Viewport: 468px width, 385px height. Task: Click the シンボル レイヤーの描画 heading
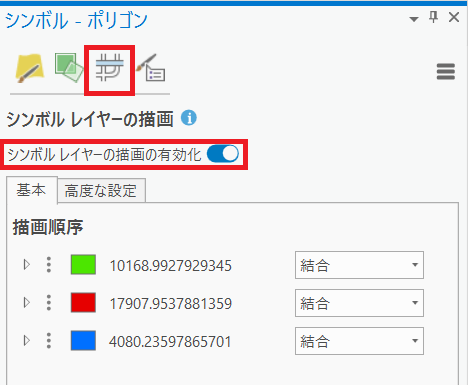90,119
